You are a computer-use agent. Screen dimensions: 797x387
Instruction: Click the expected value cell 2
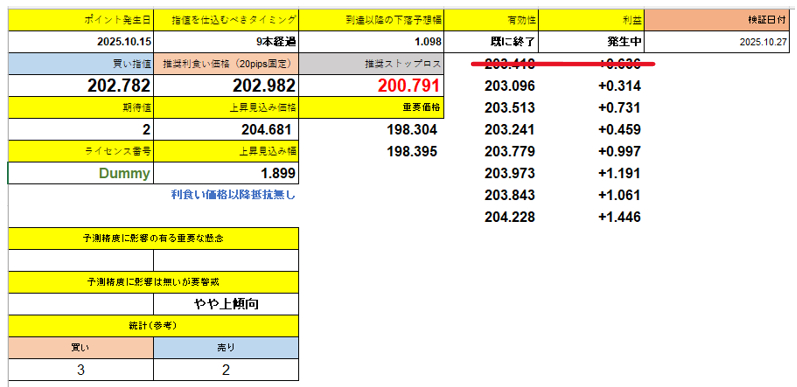click(x=81, y=130)
